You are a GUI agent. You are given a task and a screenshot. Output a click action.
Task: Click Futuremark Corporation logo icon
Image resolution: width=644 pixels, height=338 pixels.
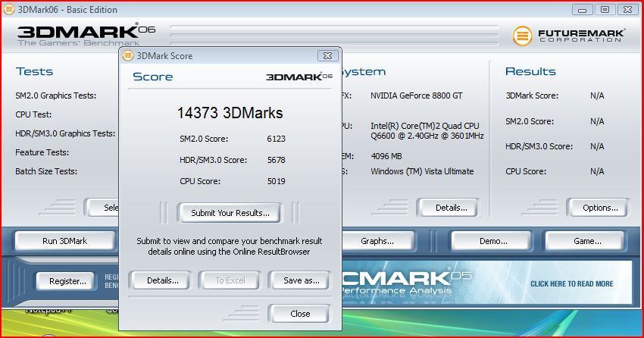coord(522,36)
